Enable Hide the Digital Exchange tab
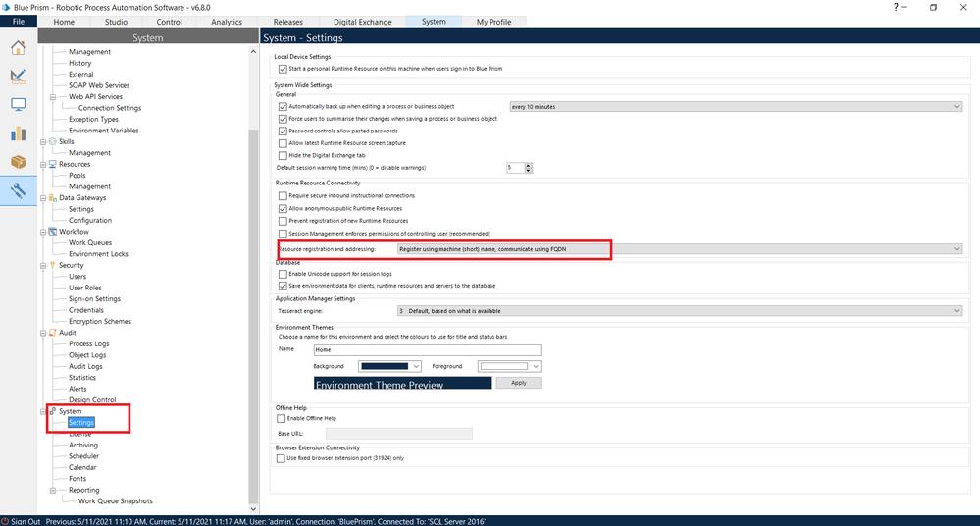The width and height of the screenshot is (980, 526). (283, 156)
